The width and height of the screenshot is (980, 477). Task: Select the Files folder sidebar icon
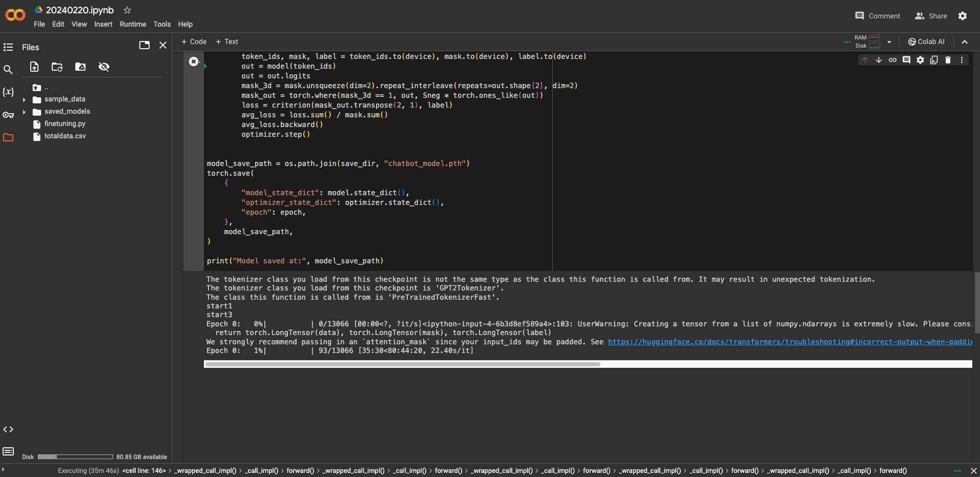(8, 137)
